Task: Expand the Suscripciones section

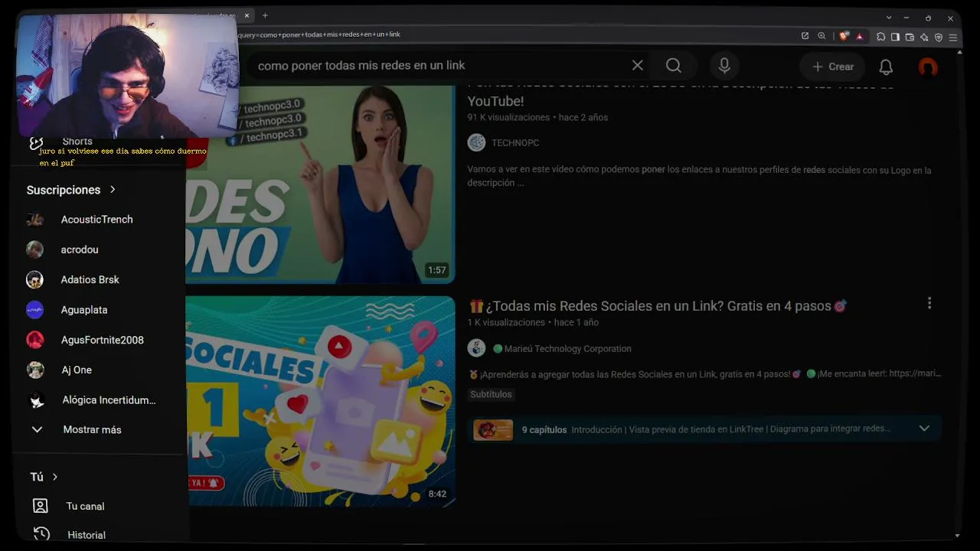Action: click(71, 190)
